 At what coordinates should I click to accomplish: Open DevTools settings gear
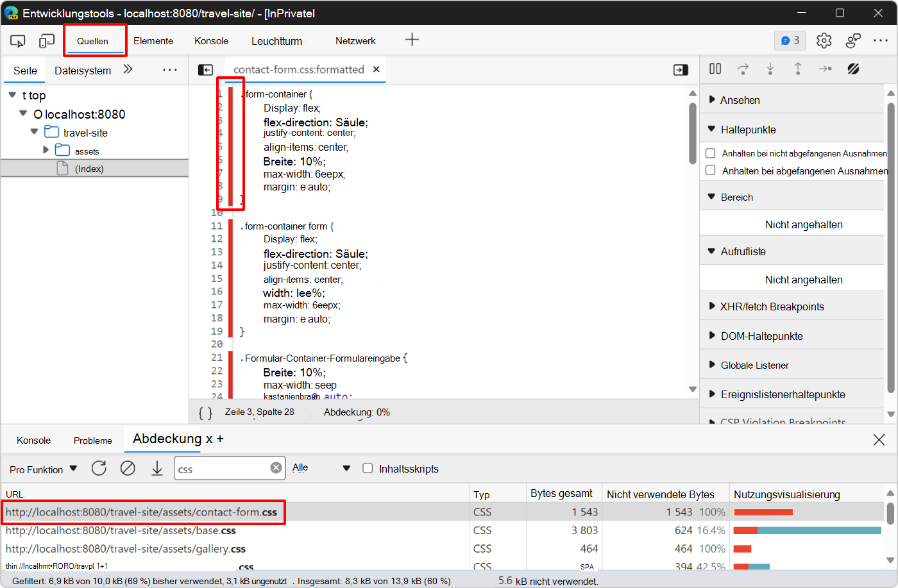tap(824, 40)
